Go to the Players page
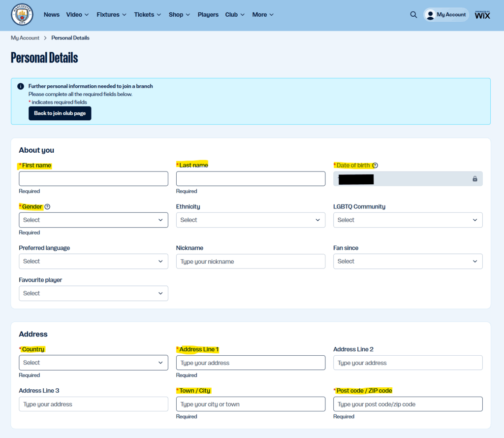 coord(208,15)
